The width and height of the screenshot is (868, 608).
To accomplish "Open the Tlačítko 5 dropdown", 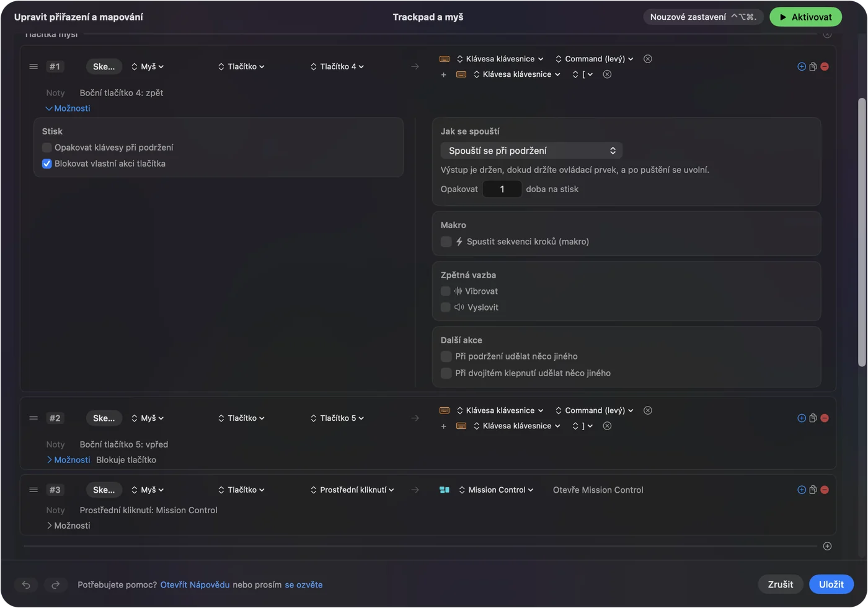I will (337, 418).
